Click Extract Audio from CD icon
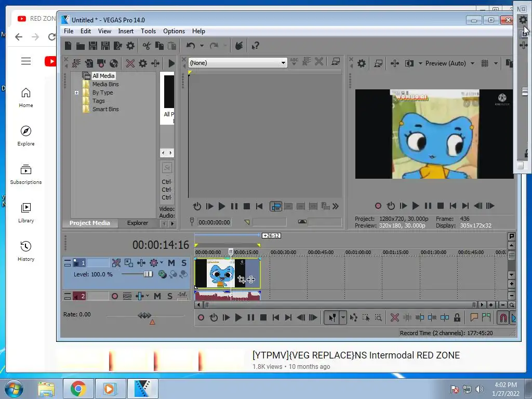The image size is (532, 399). click(114, 63)
